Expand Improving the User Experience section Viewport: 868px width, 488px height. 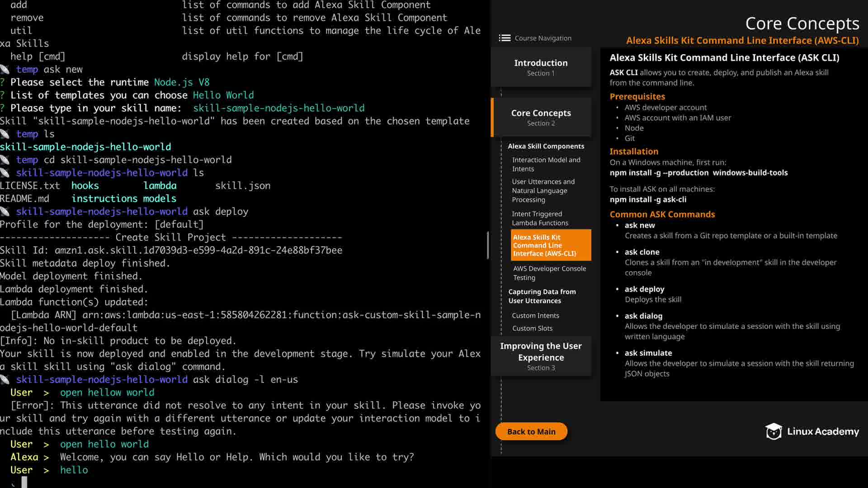[x=541, y=356]
